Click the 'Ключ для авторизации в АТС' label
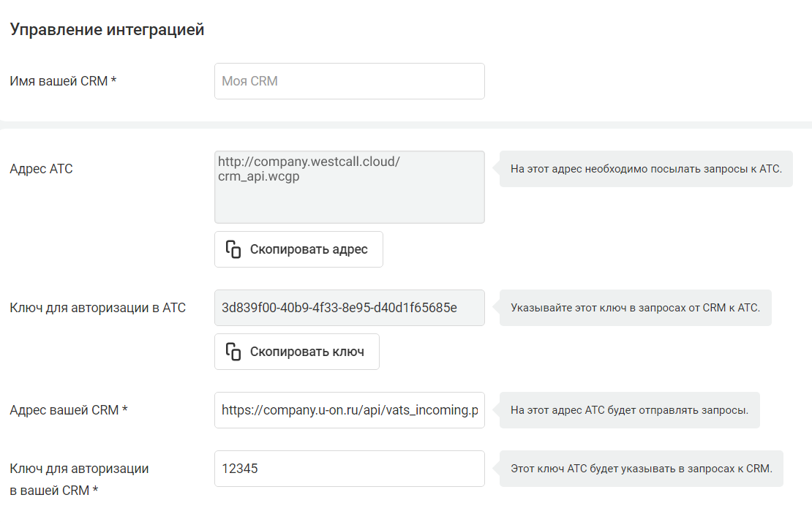Image resolution: width=812 pixels, height=522 pixels. (x=97, y=308)
